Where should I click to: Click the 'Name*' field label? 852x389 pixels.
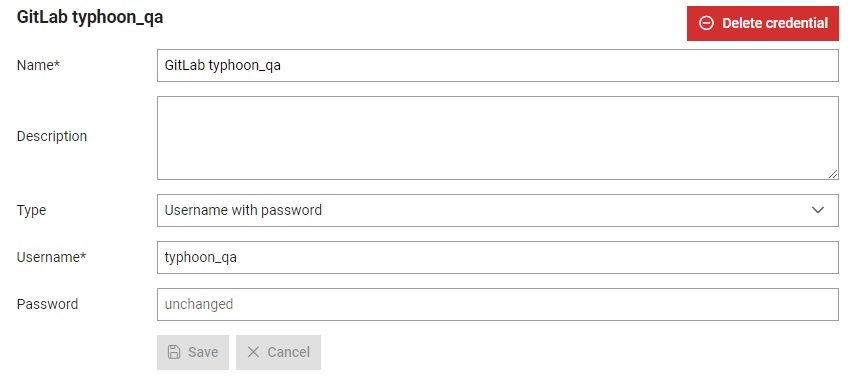pos(38,65)
